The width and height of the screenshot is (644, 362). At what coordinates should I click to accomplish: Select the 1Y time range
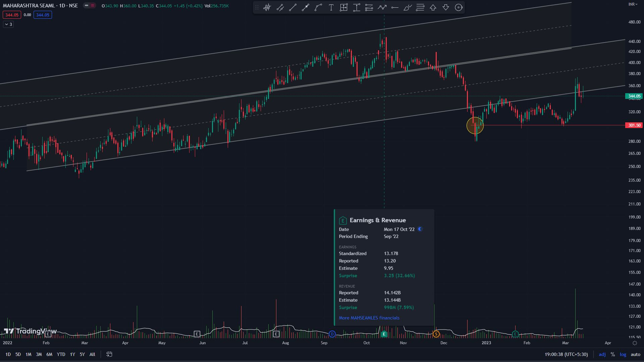[72, 354]
